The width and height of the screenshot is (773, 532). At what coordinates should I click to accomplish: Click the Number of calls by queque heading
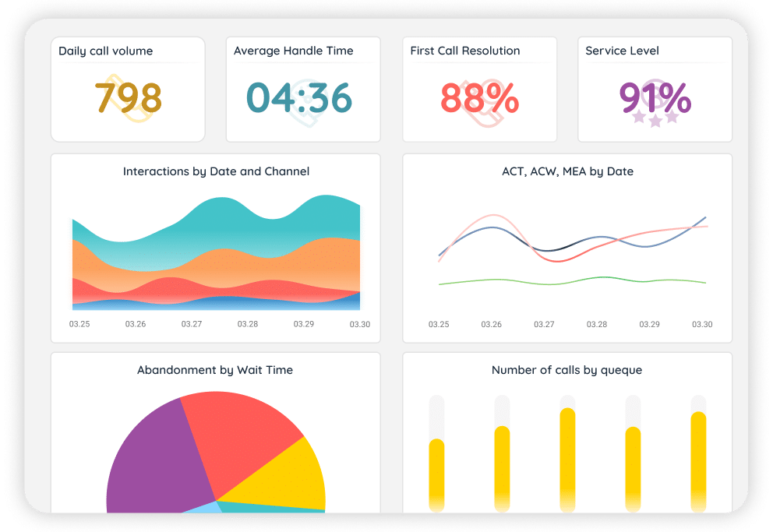[567, 370]
